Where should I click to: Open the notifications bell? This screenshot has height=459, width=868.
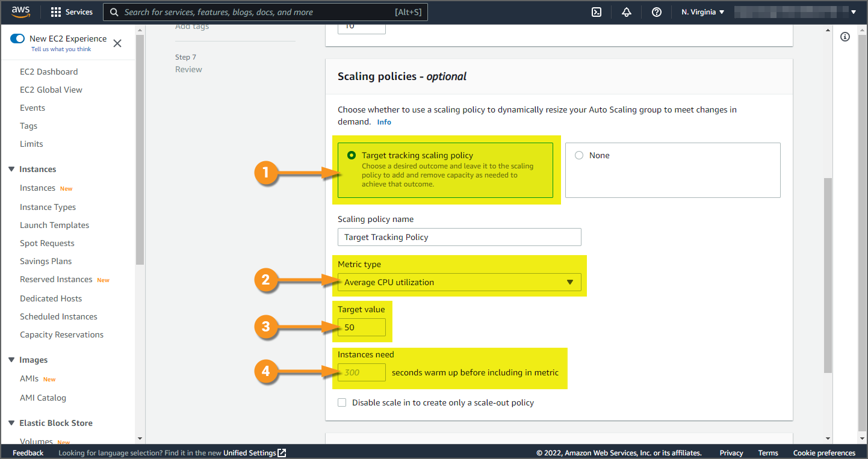pos(627,12)
